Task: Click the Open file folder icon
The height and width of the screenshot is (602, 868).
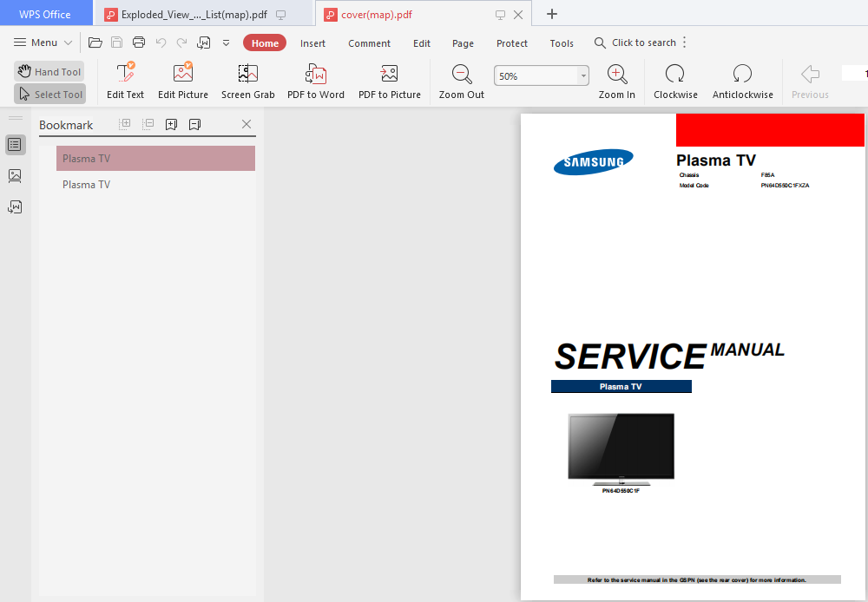Action: [x=95, y=43]
